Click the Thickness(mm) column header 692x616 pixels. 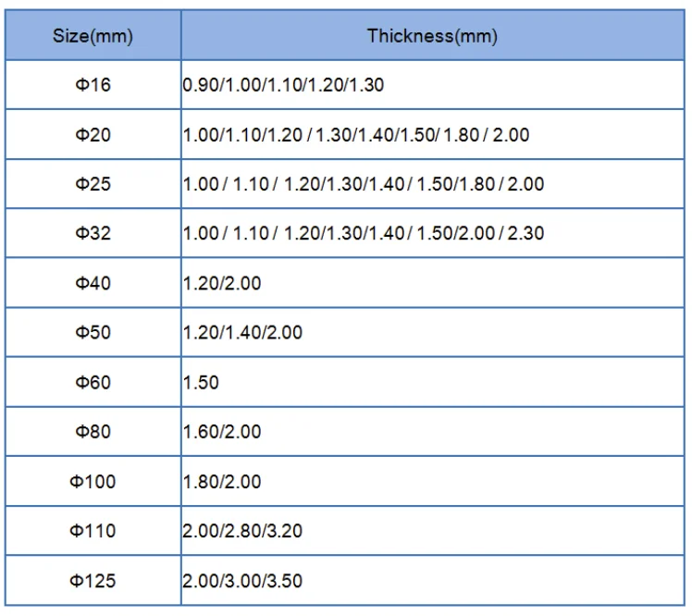tap(432, 37)
